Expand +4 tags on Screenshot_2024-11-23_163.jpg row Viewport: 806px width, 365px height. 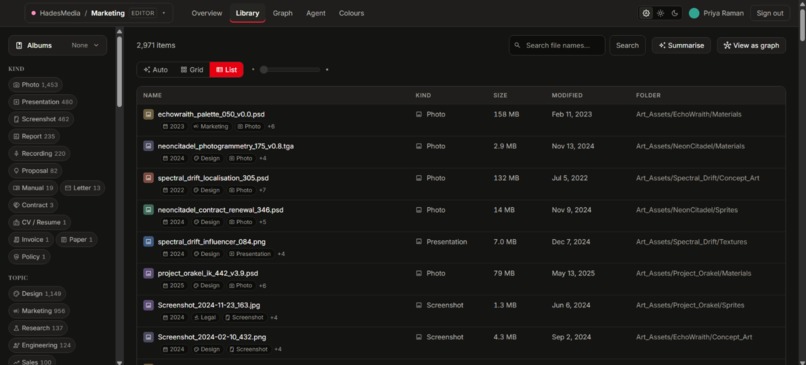274,318
